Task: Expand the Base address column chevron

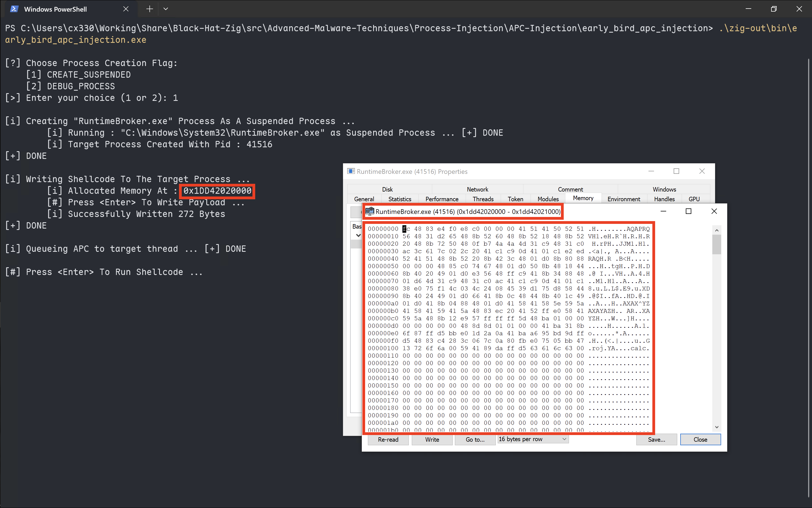Action: tap(358, 235)
